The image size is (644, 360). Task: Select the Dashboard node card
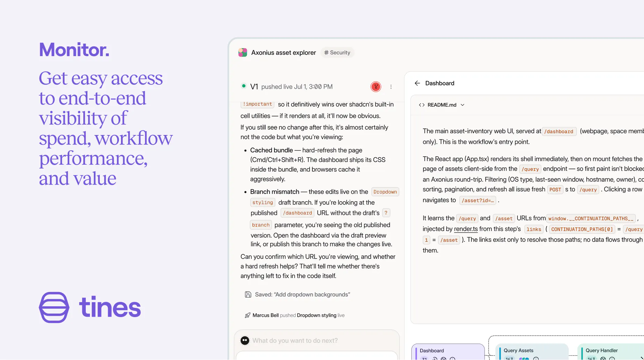click(448, 352)
